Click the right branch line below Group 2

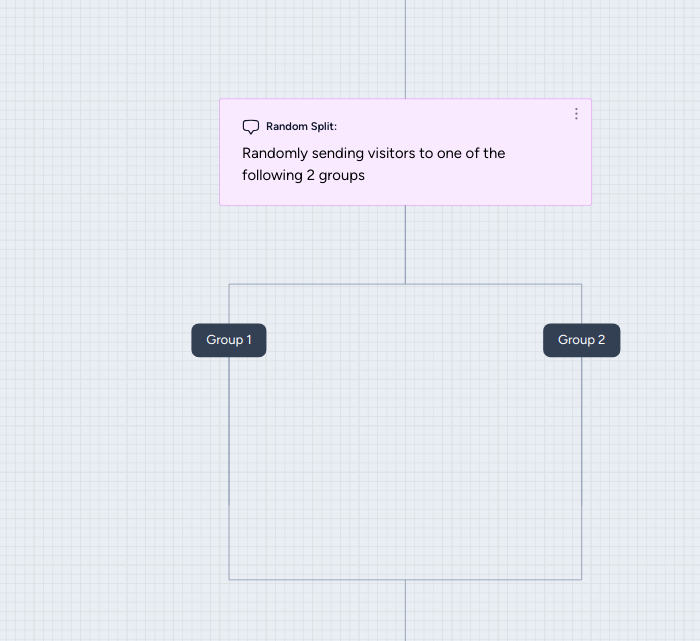pyautogui.click(x=581, y=460)
